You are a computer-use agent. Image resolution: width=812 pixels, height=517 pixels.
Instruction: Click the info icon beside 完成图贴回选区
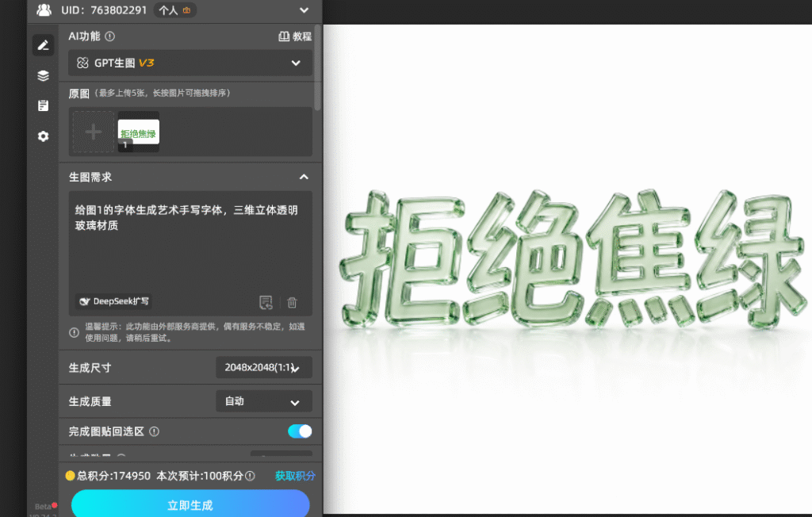(x=154, y=431)
